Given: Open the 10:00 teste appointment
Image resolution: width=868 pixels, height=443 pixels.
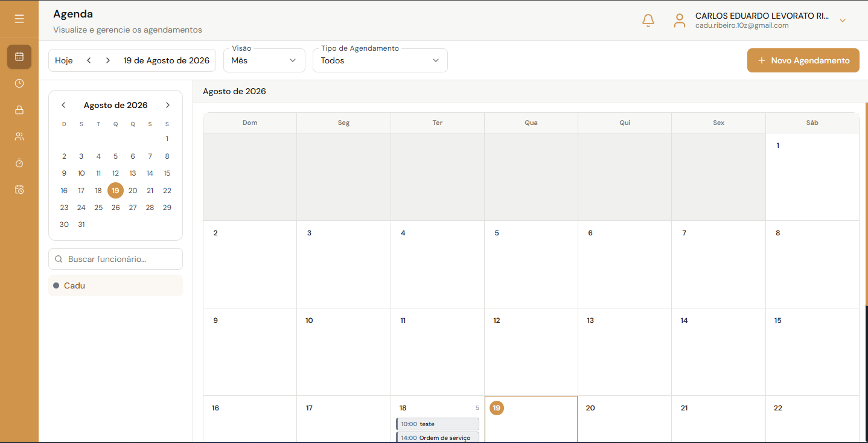Looking at the screenshot, I should tap(438, 424).
